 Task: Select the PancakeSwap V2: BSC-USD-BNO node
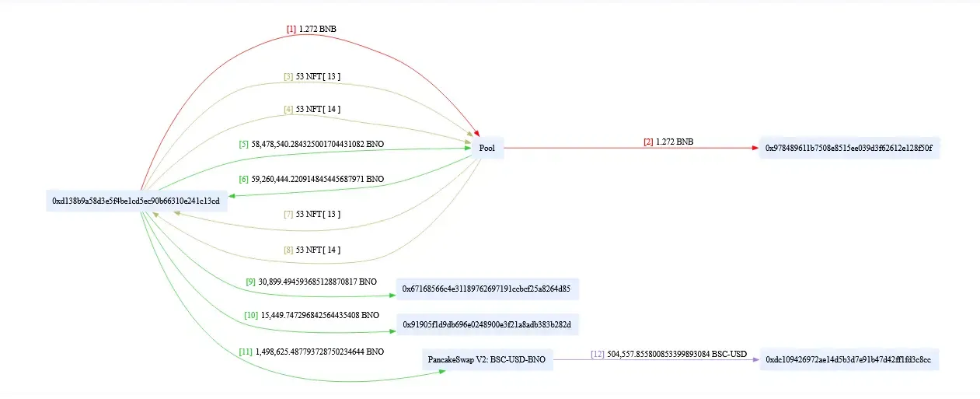click(x=487, y=360)
